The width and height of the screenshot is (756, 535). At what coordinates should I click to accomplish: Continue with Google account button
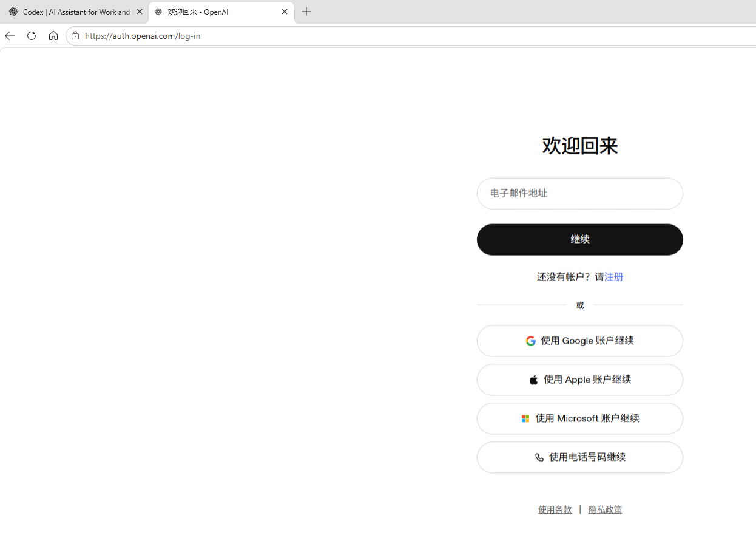point(579,341)
